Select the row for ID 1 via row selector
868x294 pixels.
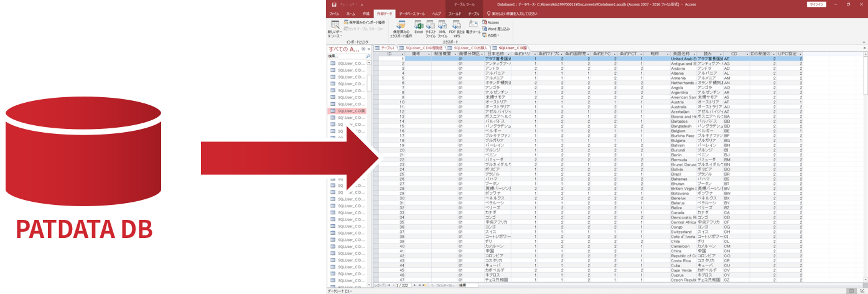coord(376,59)
